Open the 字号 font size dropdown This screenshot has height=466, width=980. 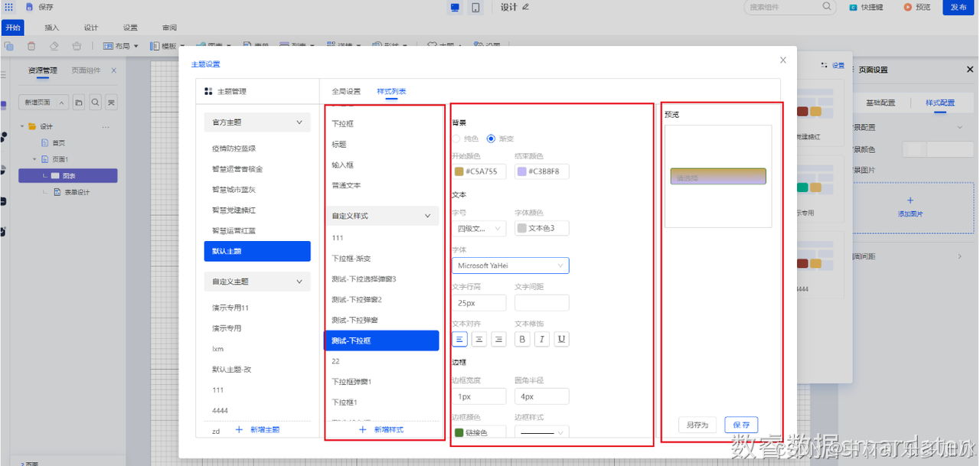click(x=479, y=228)
